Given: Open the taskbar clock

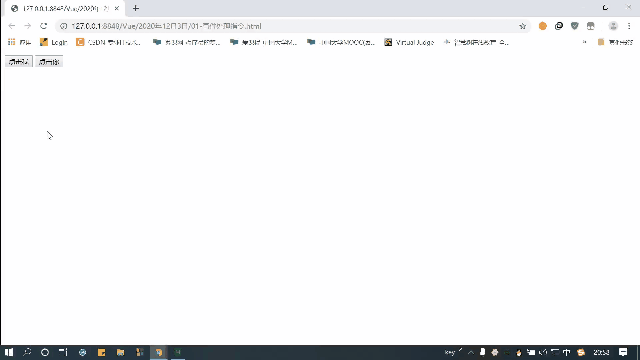Looking at the screenshot, I should coord(601,352).
